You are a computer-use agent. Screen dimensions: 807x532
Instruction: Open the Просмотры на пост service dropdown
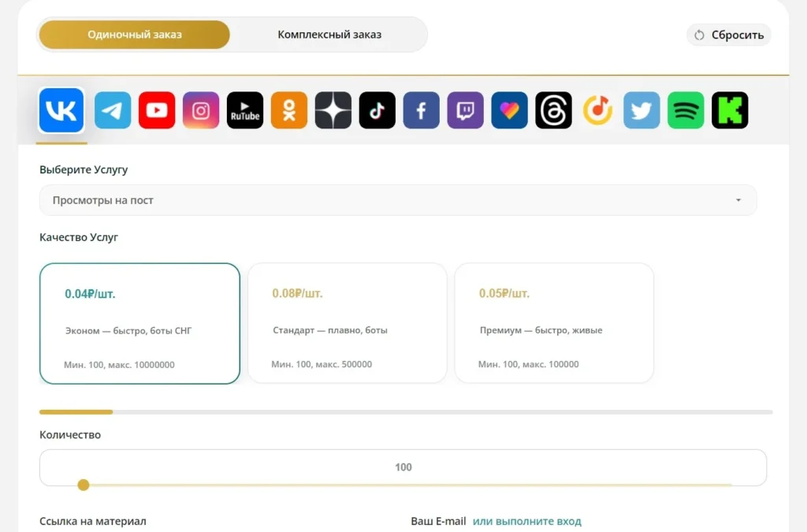398,200
